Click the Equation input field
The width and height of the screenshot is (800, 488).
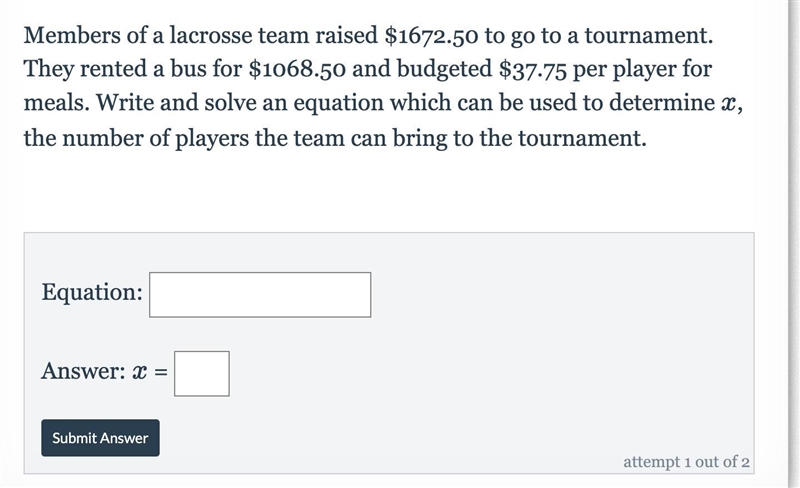pyautogui.click(x=260, y=295)
